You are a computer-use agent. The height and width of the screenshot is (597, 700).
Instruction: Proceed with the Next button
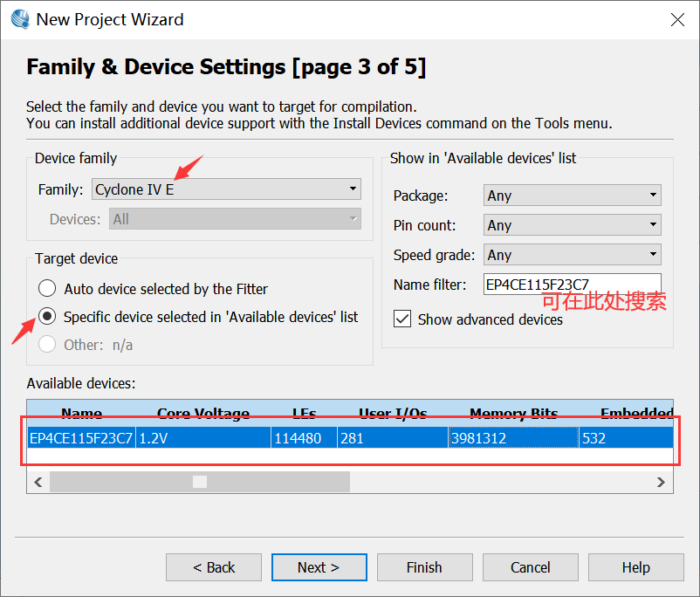pyautogui.click(x=319, y=567)
